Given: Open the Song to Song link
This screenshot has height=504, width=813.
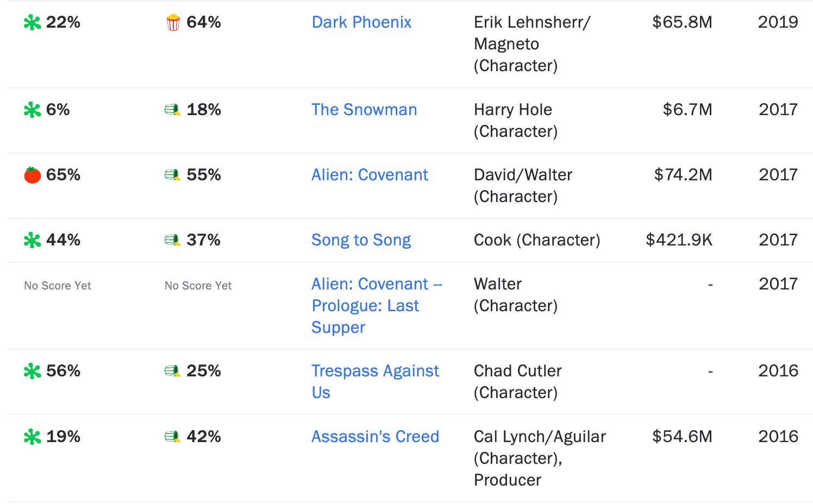Looking at the screenshot, I should [361, 240].
